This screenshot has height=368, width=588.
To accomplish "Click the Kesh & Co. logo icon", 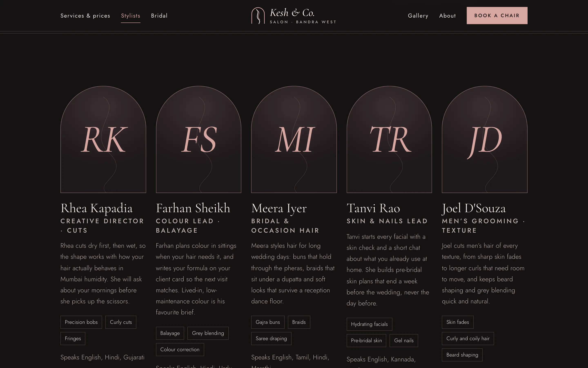I will point(258,16).
